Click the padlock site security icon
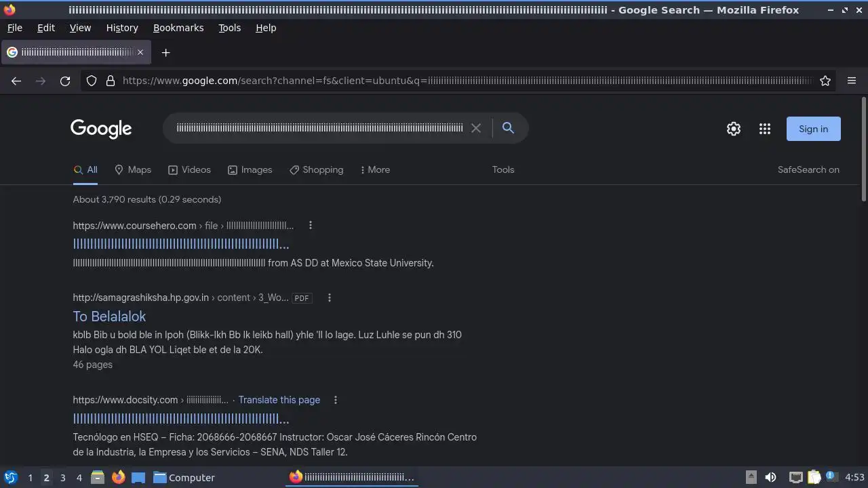This screenshot has height=488, width=868. pyautogui.click(x=111, y=81)
